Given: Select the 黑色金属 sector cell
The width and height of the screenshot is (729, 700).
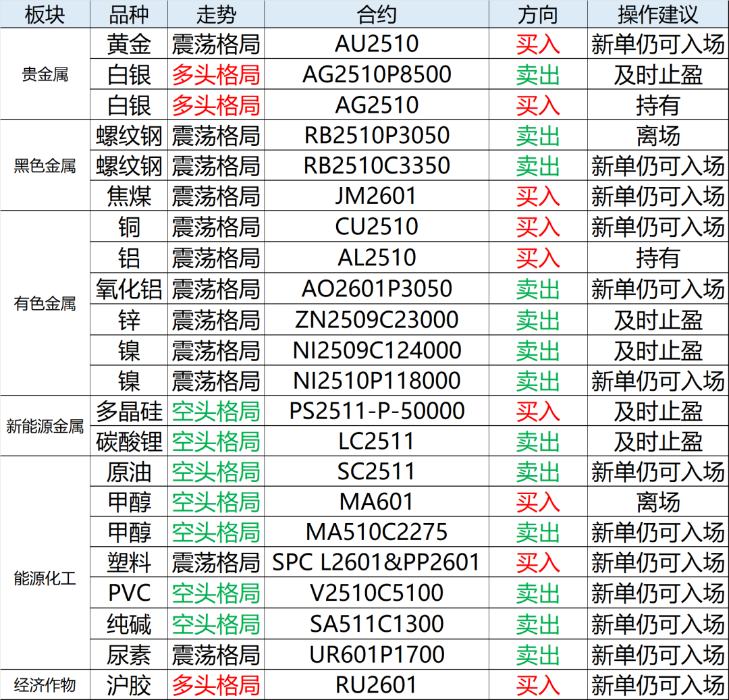Looking at the screenshot, I should (45, 166).
